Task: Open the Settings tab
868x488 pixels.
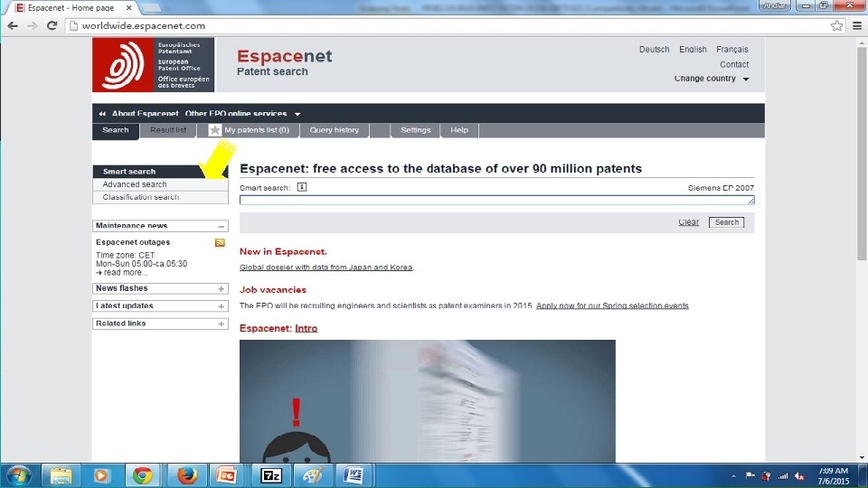Action: click(415, 130)
